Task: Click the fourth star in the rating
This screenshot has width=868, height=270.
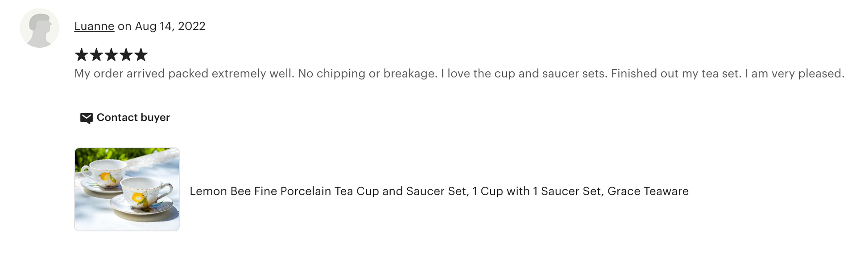Action: (126, 55)
